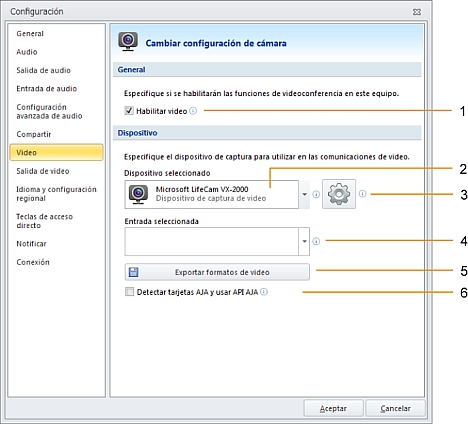Click info icon after Detectar tarjetas AJA
468x424 pixels.
tap(264, 292)
